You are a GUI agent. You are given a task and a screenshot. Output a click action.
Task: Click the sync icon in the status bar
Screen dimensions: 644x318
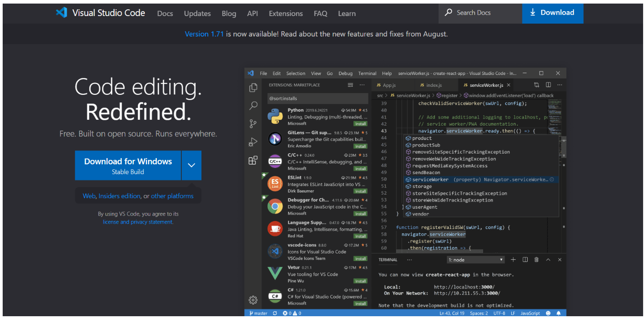click(x=275, y=313)
